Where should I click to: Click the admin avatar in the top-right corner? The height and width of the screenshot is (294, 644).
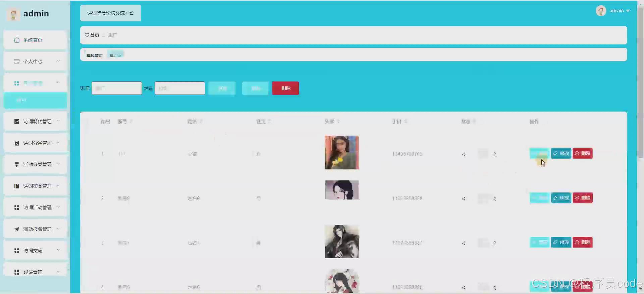601,11
